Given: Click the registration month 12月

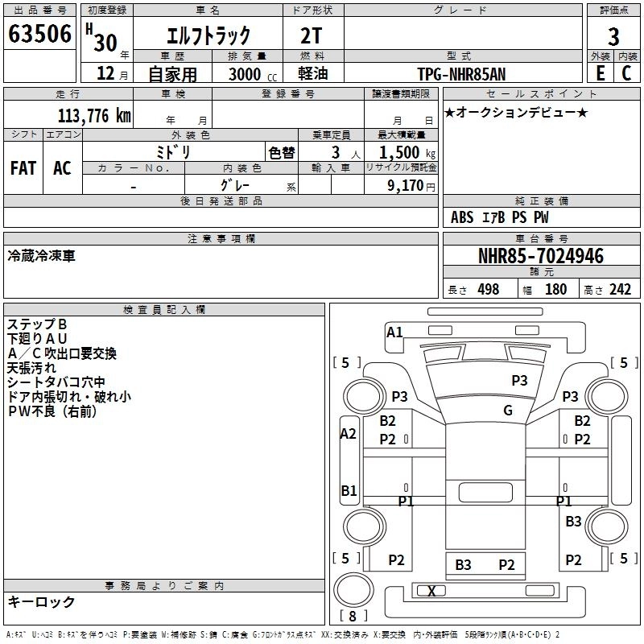Looking at the screenshot, I should (x=112, y=73).
